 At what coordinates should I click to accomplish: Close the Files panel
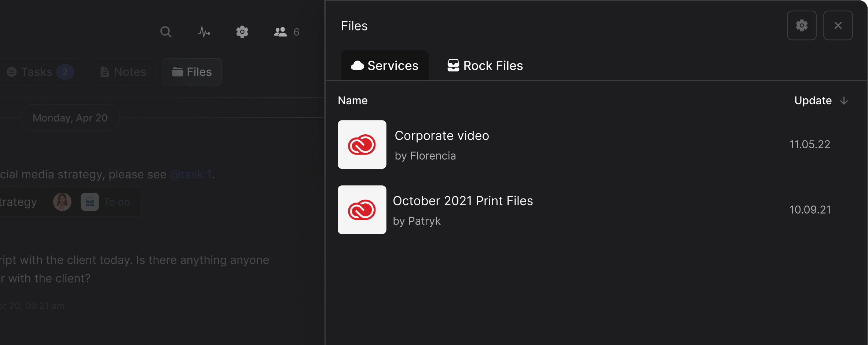coord(838,25)
